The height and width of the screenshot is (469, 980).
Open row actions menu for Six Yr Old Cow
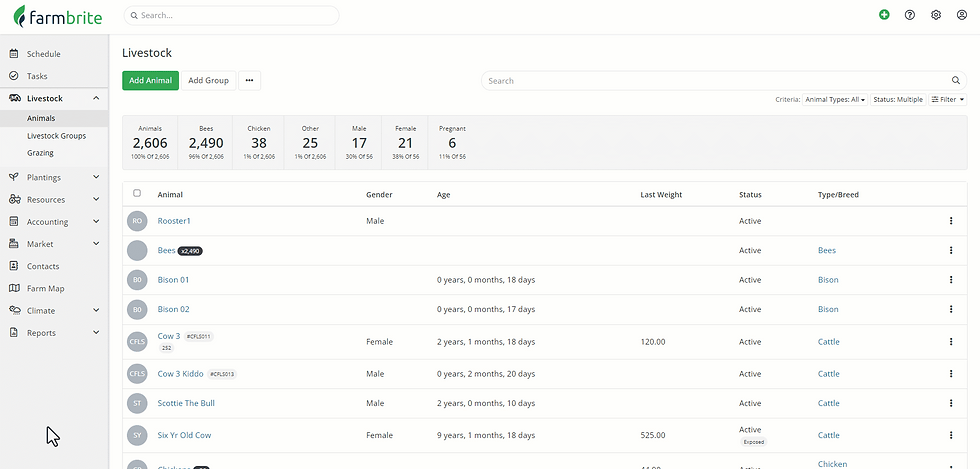pos(951,435)
